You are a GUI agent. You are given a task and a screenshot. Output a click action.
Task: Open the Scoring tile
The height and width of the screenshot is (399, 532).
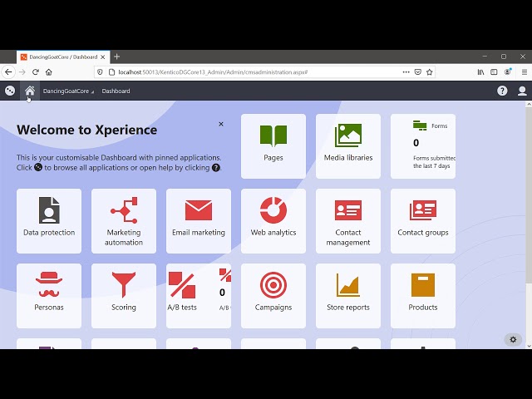coord(124,296)
